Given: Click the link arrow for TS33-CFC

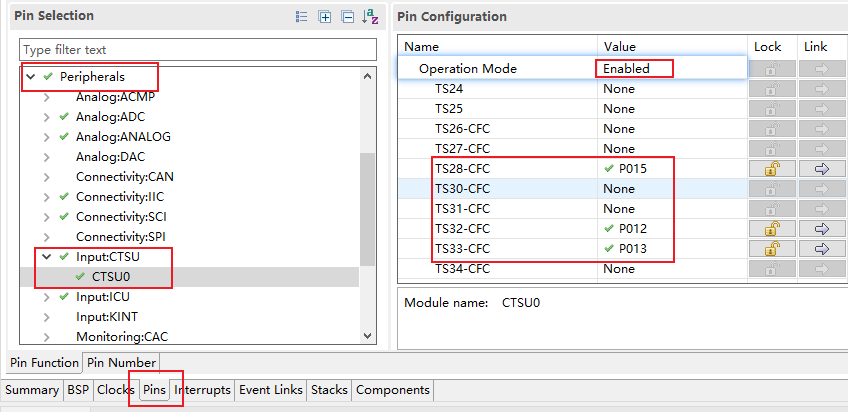Looking at the screenshot, I should click(x=822, y=249).
